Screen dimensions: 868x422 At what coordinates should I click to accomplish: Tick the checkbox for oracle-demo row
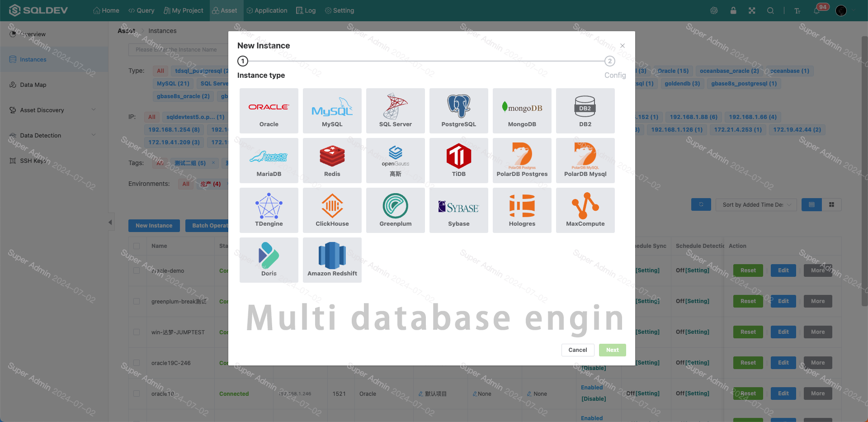(137, 270)
